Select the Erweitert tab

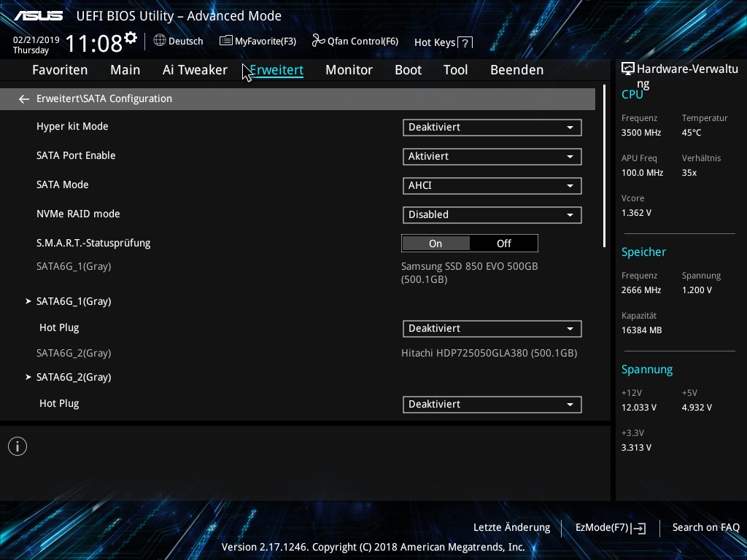276,70
